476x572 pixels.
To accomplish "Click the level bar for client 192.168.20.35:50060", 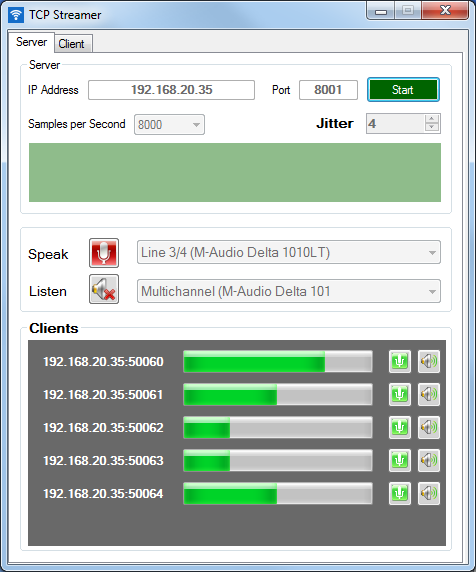I will click(278, 362).
